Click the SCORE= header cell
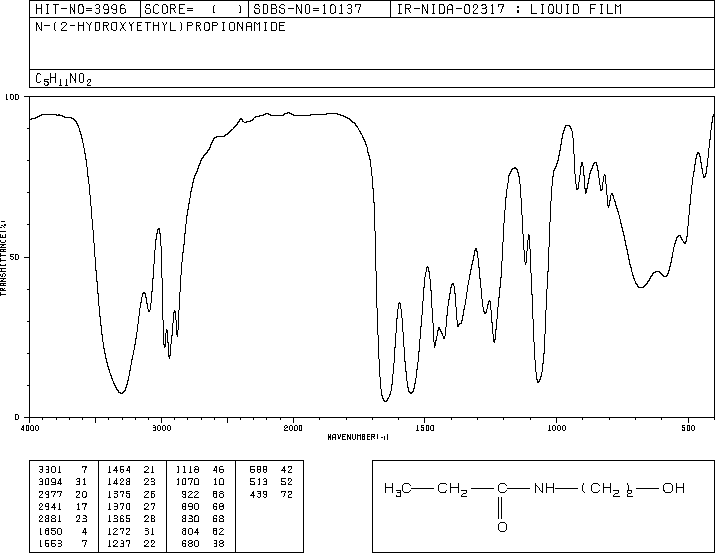Image resolution: width=715 pixels, height=553 pixels. tap(194, 9)
